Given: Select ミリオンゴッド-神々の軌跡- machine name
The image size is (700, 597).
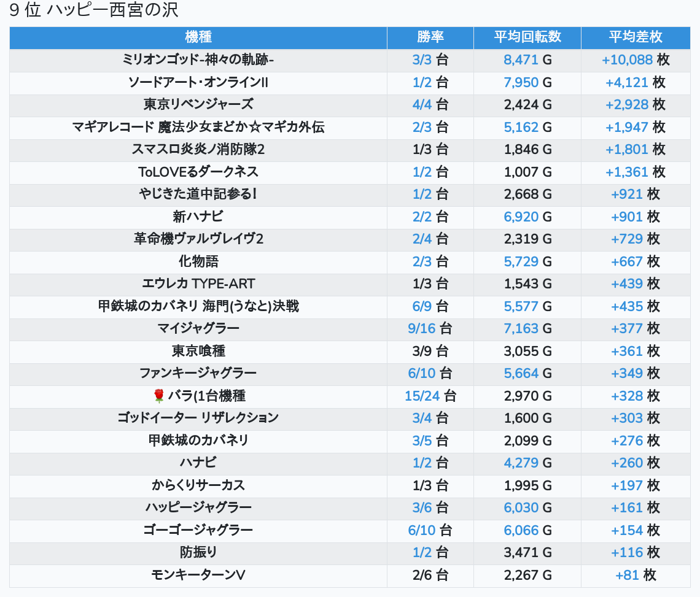Looking at the screenshot, I should (x=198, y=60).
